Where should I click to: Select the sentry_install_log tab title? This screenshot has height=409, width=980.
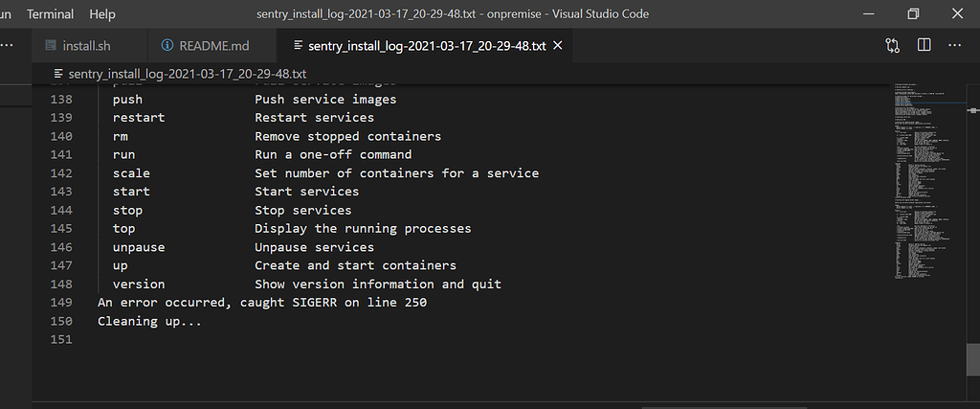[x=427, y=45]
